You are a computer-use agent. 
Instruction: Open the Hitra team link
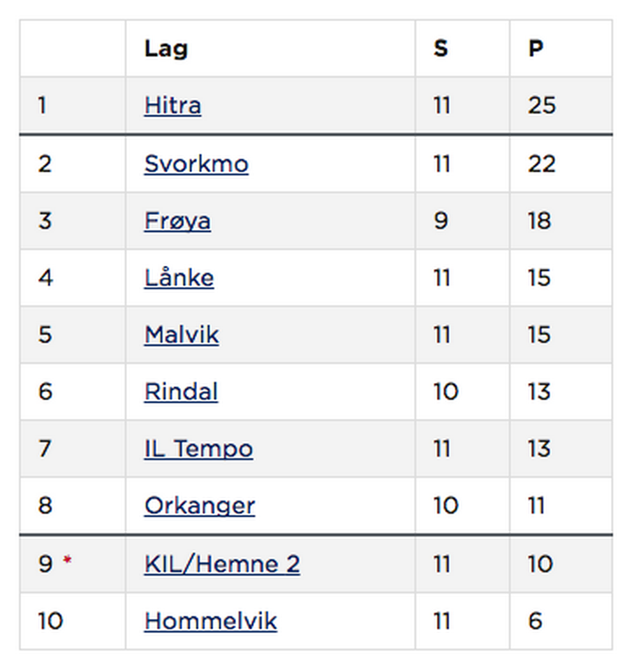click(172, 105)
